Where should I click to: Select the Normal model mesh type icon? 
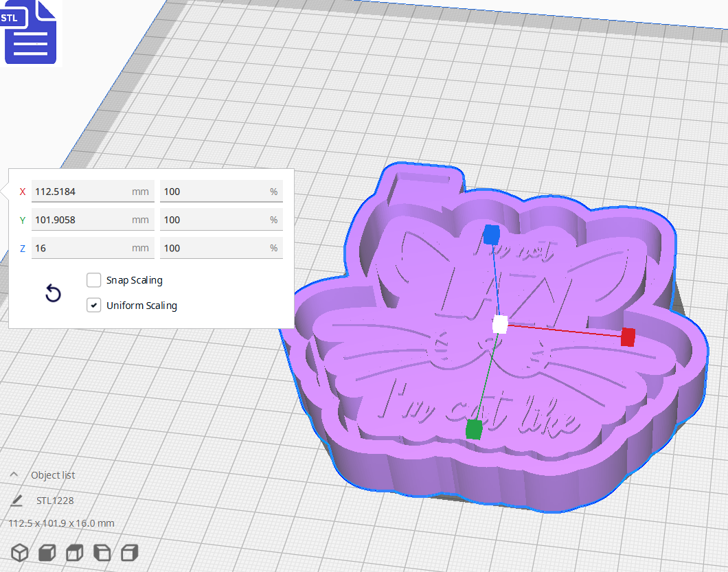(x=19, y=553)
